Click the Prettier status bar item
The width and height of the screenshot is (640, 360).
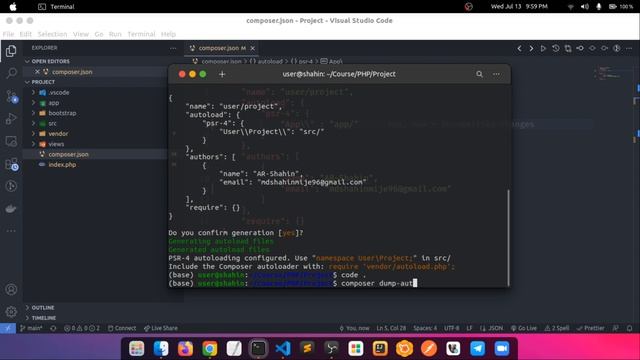[591, 328]
